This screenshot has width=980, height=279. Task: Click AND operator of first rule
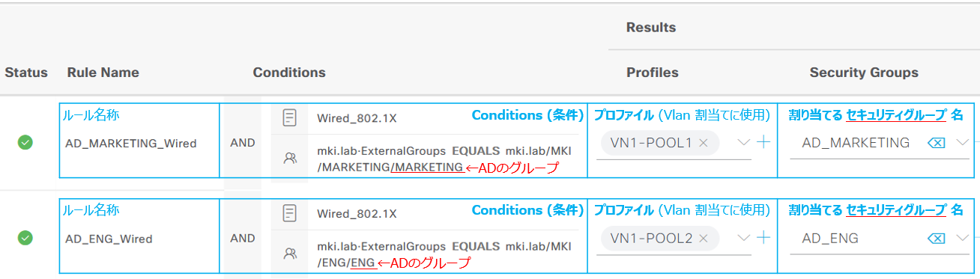[x=242, y=142]
